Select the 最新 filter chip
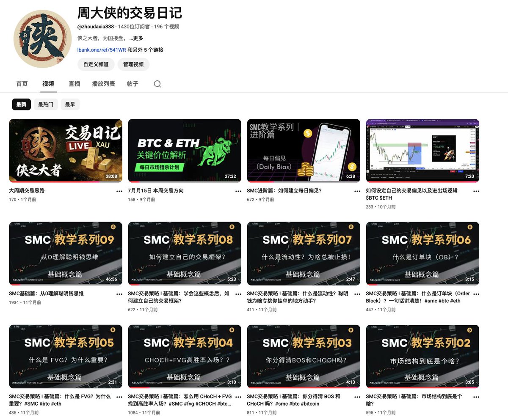 tap(21, 104)
